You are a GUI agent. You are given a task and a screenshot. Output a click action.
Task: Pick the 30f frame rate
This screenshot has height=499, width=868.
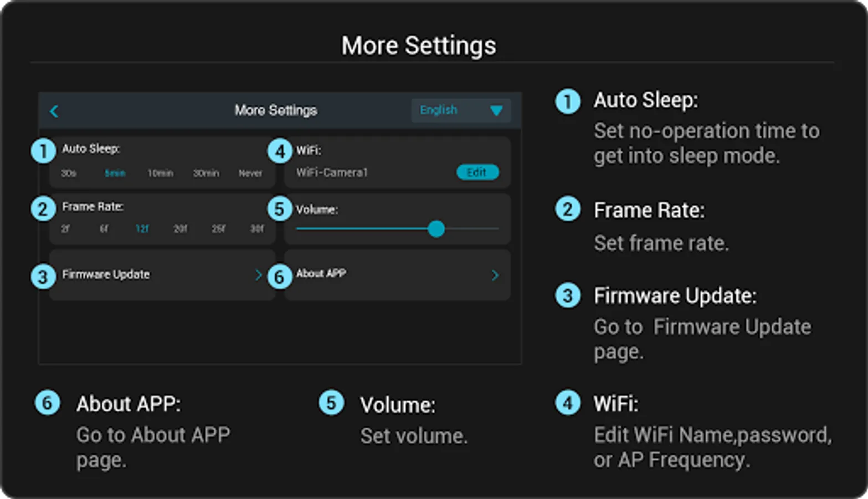click(257, 228)
